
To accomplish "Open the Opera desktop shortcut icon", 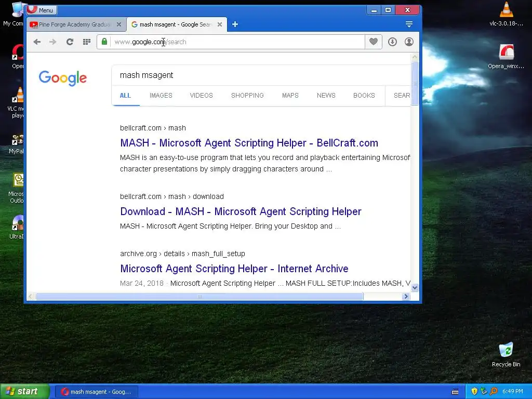I will pyautogui.click(x=17, y=57).
